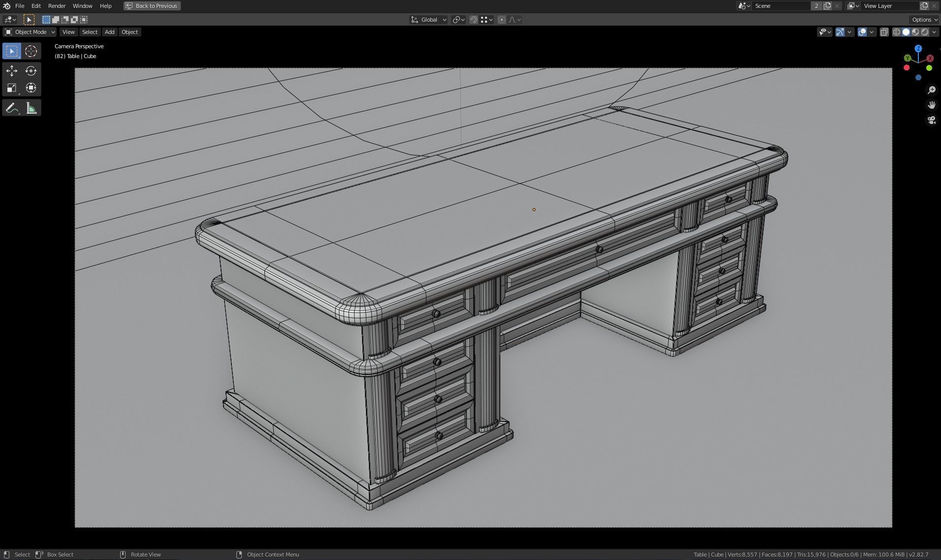Click the Blender logo icon
This screenshot has width=941, height=560.
[x=6, y=6]
